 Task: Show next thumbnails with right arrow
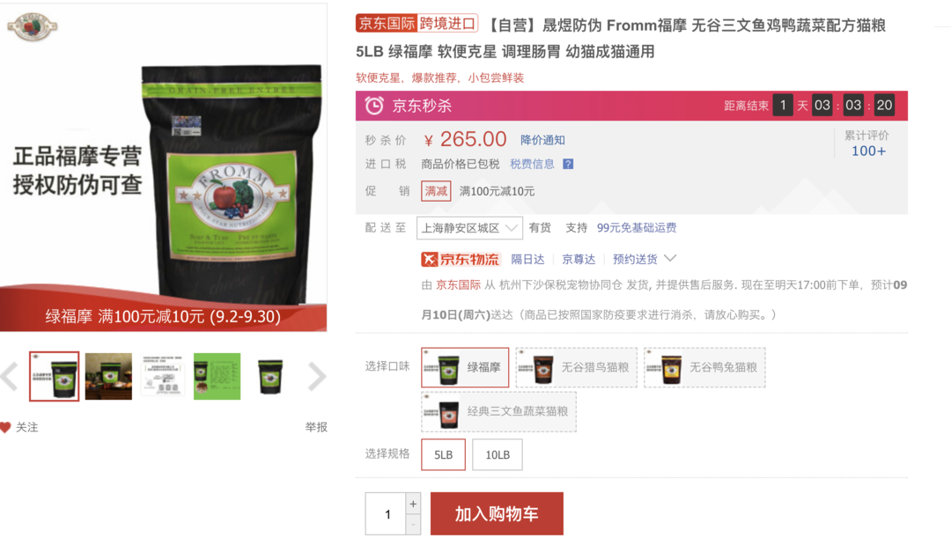click(x=317, y=376)
